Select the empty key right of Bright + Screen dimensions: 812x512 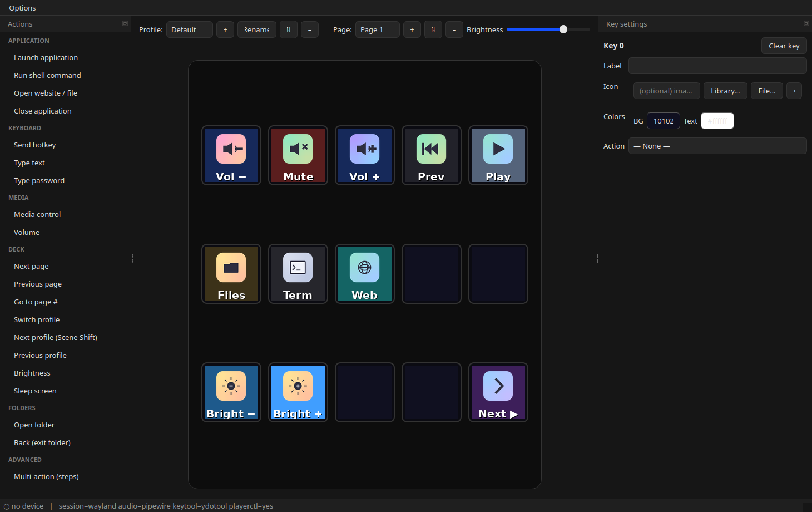365,392
